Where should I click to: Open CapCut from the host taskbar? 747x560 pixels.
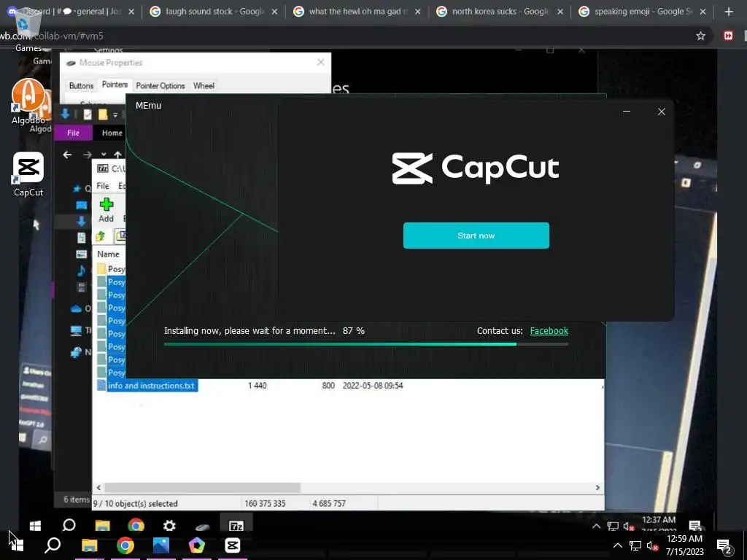(233, 545)
